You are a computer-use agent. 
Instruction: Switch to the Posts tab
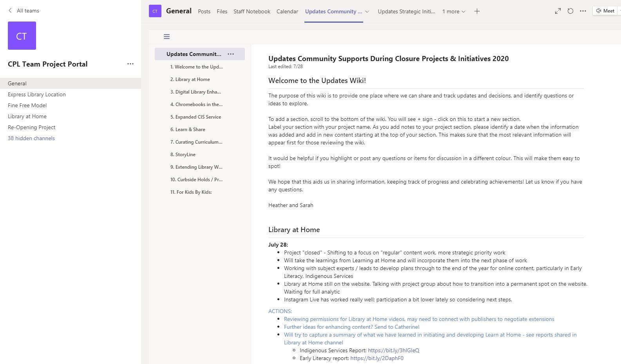204,11
